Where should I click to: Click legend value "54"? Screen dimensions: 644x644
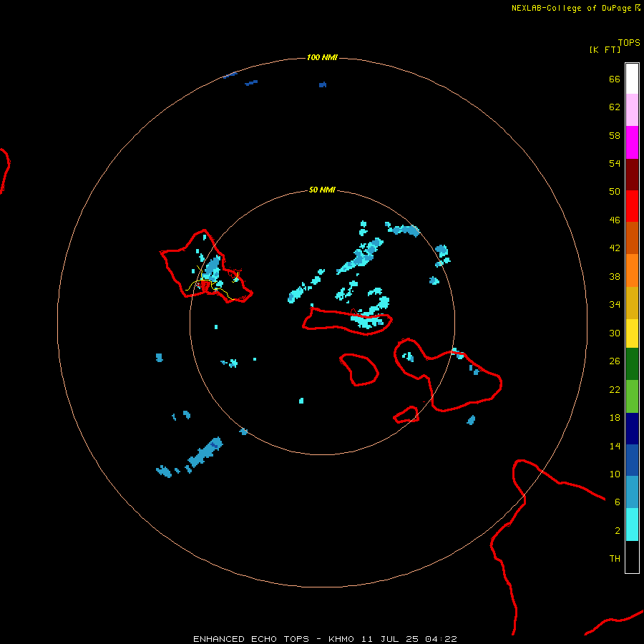tap(615, 163)
